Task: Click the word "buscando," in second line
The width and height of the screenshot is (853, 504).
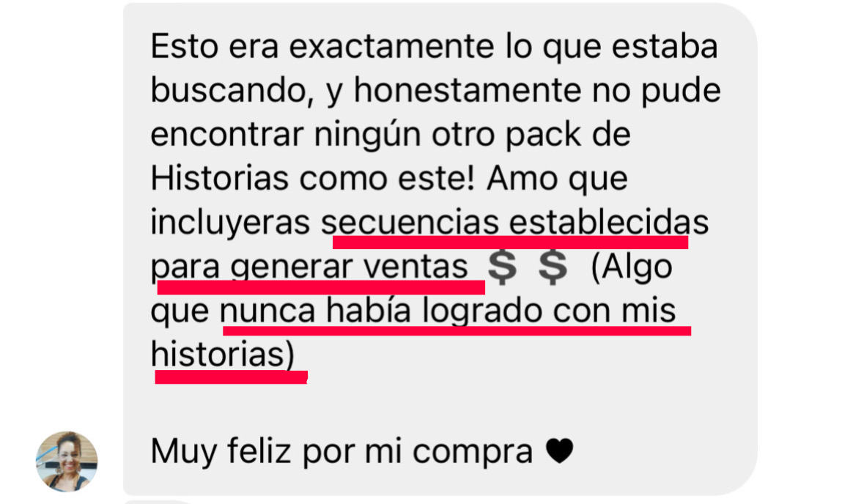Action: (x=233, y=90)
